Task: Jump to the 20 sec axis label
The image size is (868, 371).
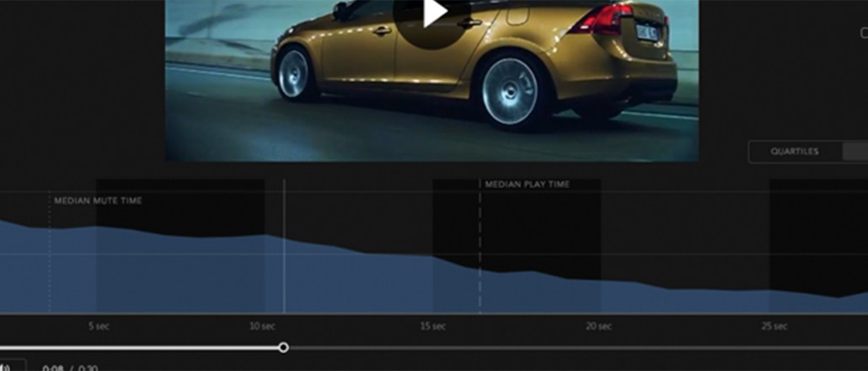Action: pyautogui.click(x=597, y=326)
